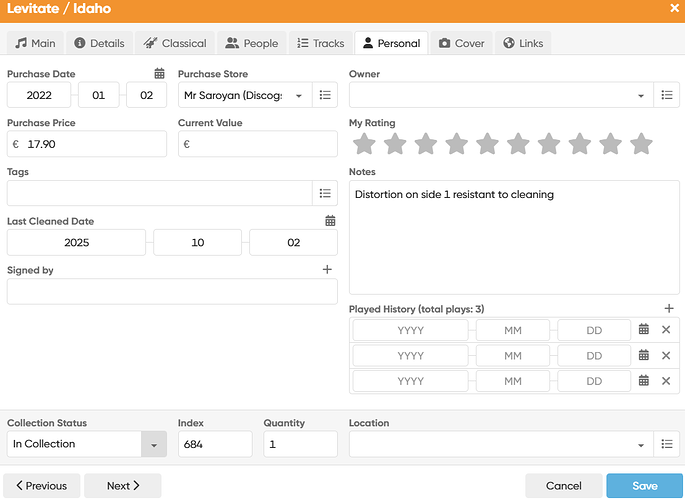
Task: Open the Location list manager icon
Action: pyautogui.click(x=667, y=444)
